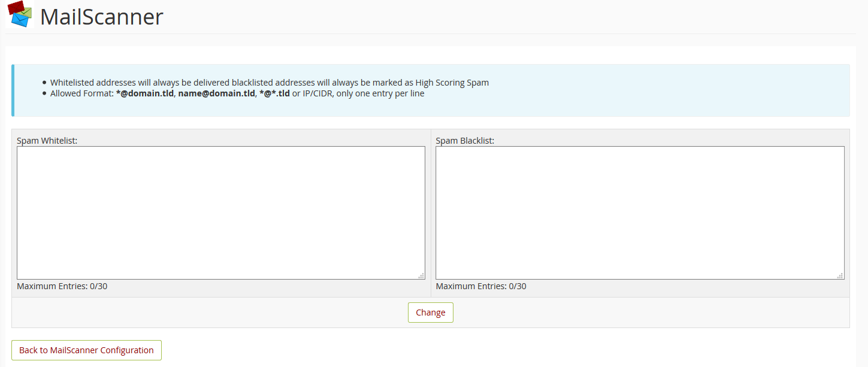Click "Maximum Entries: 0/30" under the blacklist
868x367 pixels.
pyautogui.click(x=481, y=286)
